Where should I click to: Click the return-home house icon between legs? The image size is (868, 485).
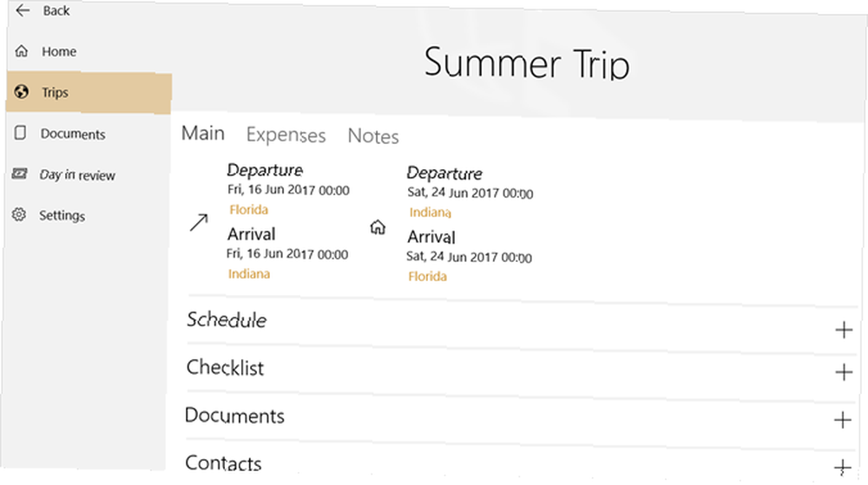pos(378,226)
